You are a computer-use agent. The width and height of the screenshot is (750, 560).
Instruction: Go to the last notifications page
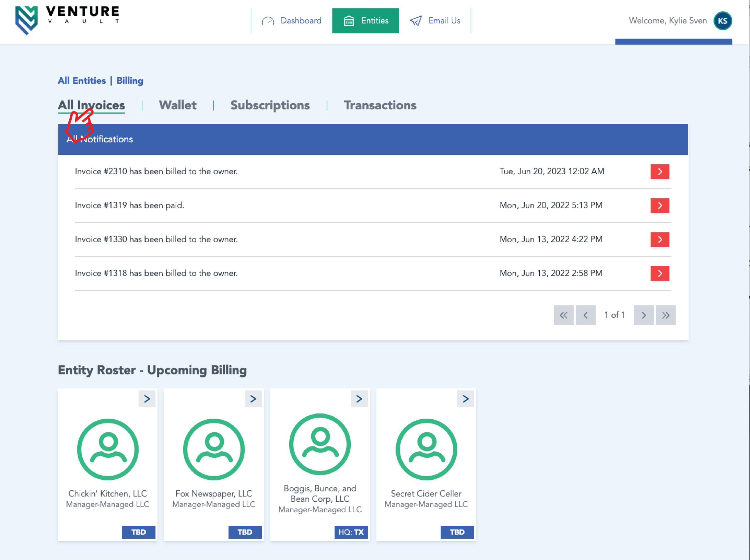point(665,315)
